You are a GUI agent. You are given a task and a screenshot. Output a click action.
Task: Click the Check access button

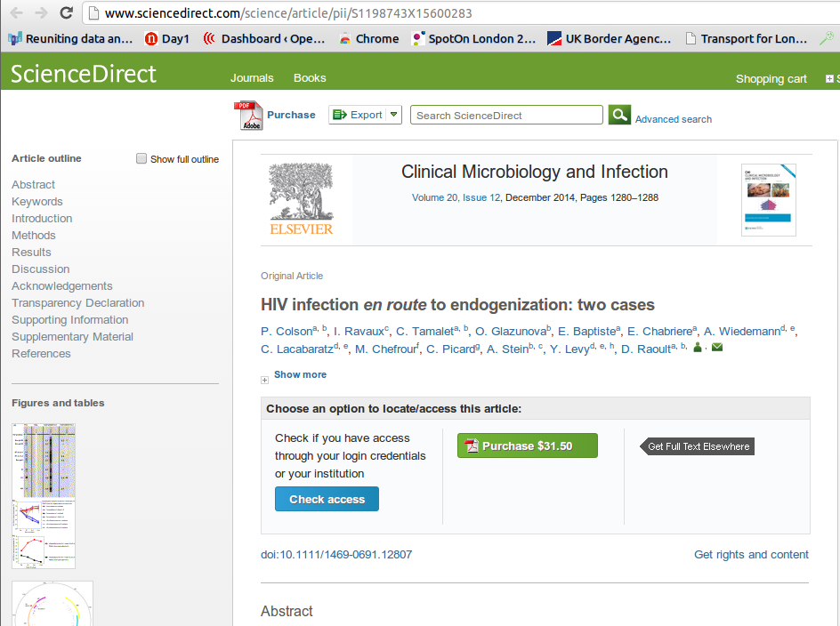pyautogui.click(x=327, y=499)
